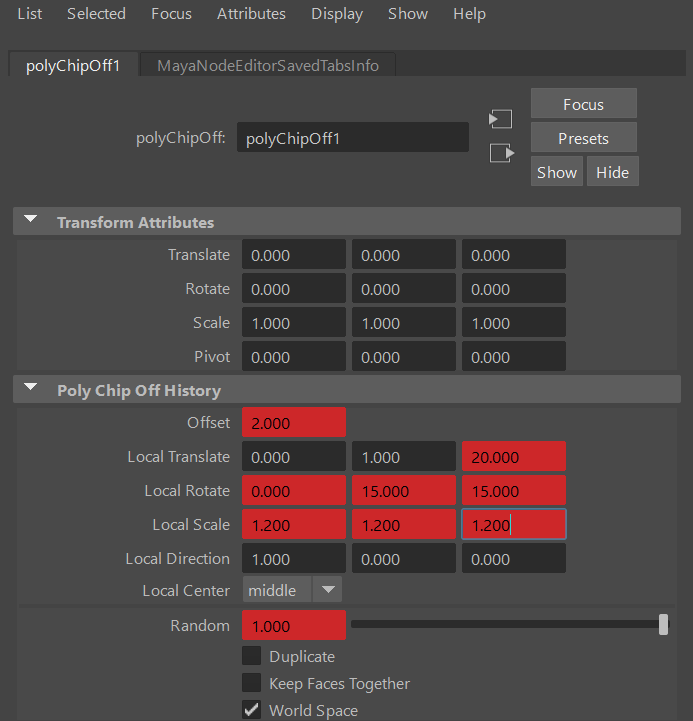Image resolution: width=693 pixels, height=721 pixels.
Task: Click the Focus button
Action: pos(584,104)
